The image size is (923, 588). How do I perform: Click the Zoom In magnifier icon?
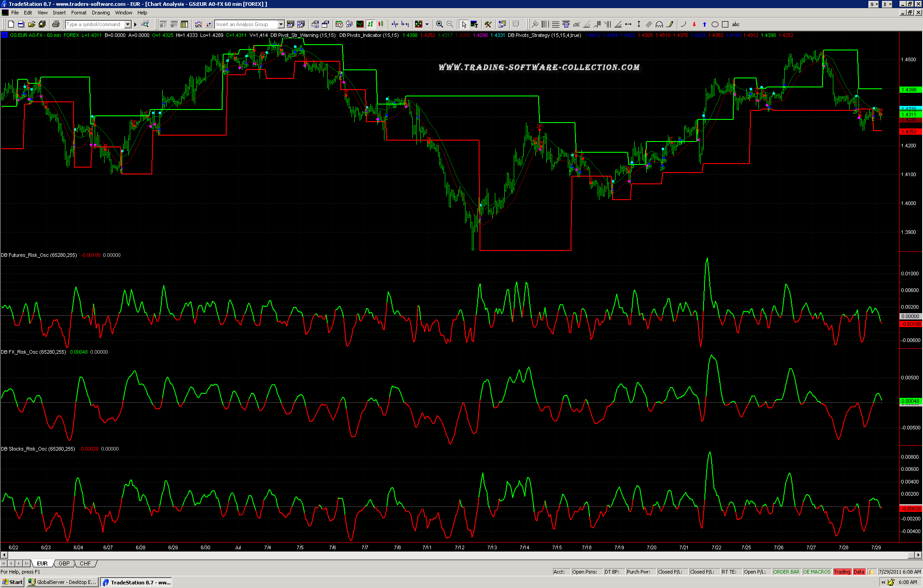coord(439,24)
